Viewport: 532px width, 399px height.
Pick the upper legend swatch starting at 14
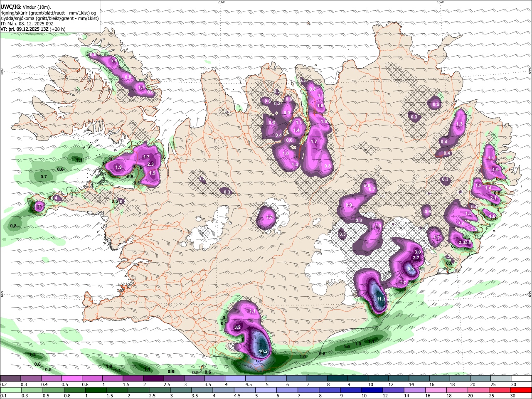point(419,379)
